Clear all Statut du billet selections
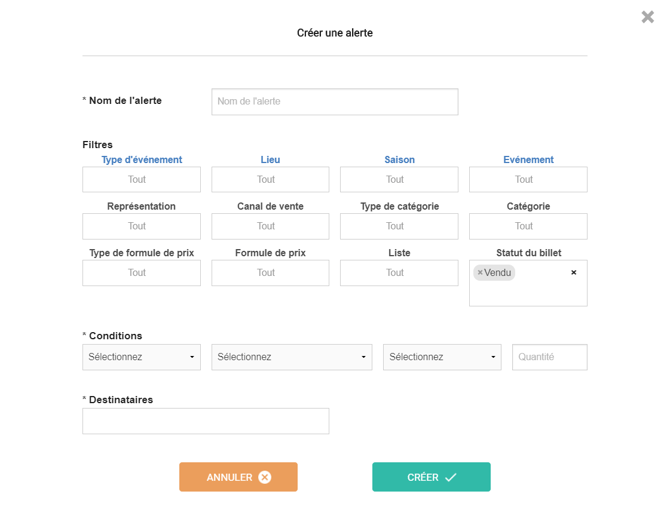The image size is (670, 528). [573, 272]
